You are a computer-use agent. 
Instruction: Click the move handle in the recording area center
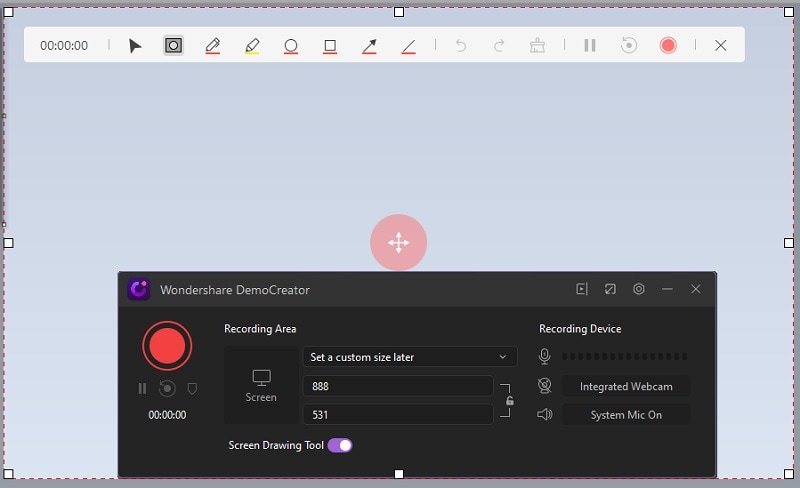398,242
